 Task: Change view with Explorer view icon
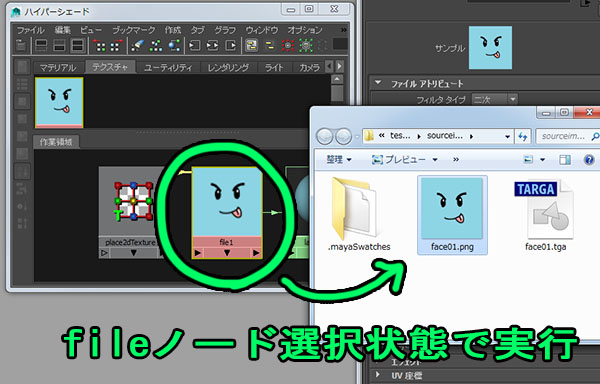pos(528,159)
